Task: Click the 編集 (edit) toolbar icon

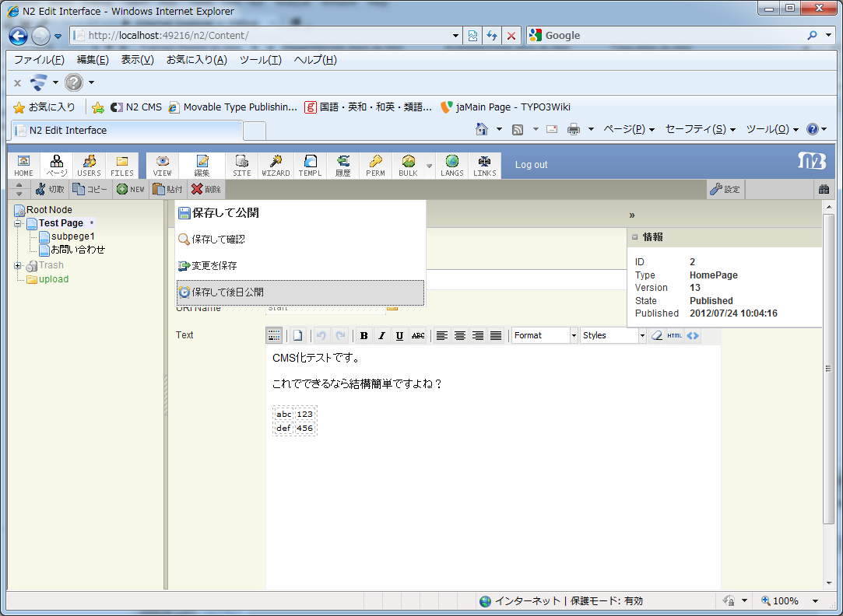Action: click(202, 166)
